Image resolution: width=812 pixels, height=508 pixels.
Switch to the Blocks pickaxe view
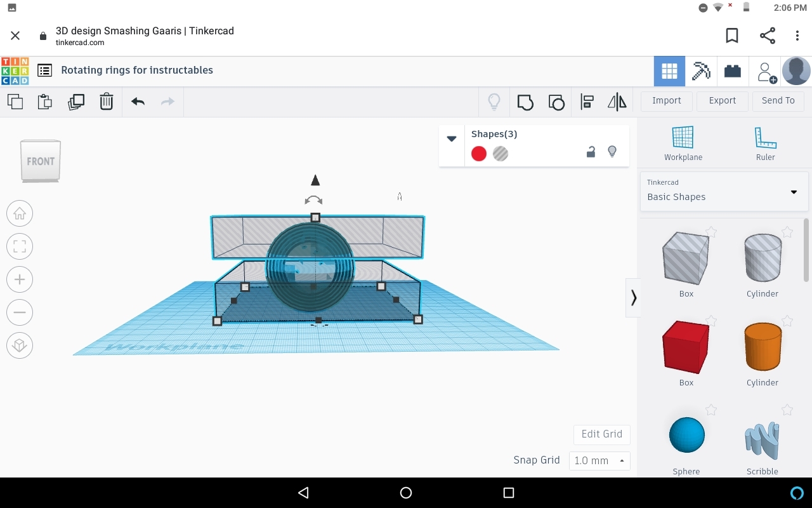click(701, 71)
